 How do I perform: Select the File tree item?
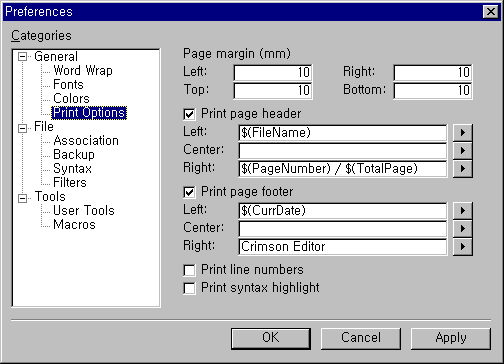[x=44, y=127]
